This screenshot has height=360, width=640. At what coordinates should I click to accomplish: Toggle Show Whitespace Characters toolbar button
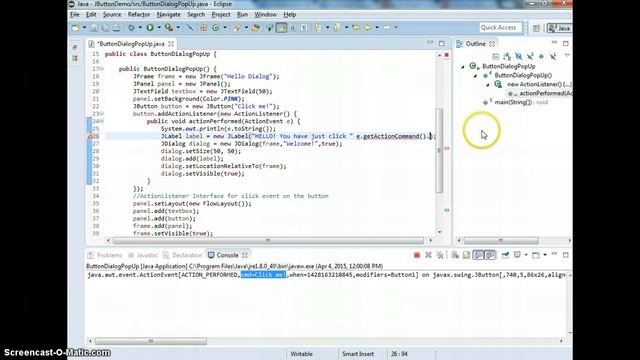tap(304, 28)
